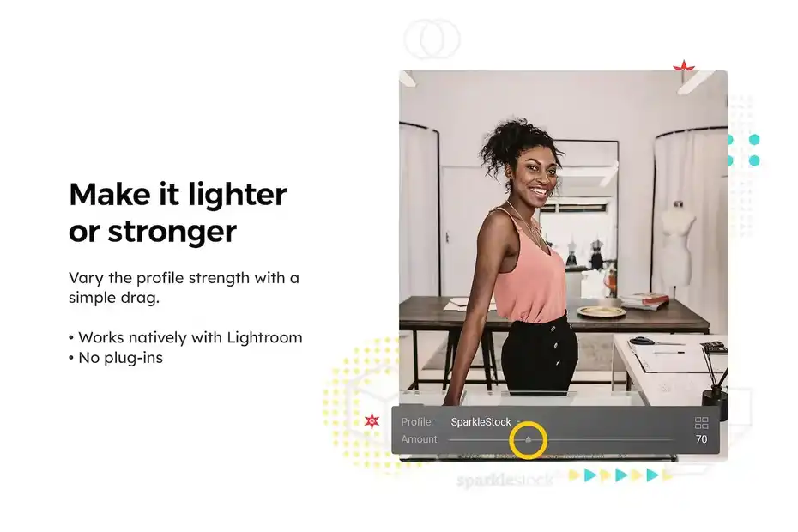
Task: Select the Amount value field showing 70
Action: [x=701, y=439]
